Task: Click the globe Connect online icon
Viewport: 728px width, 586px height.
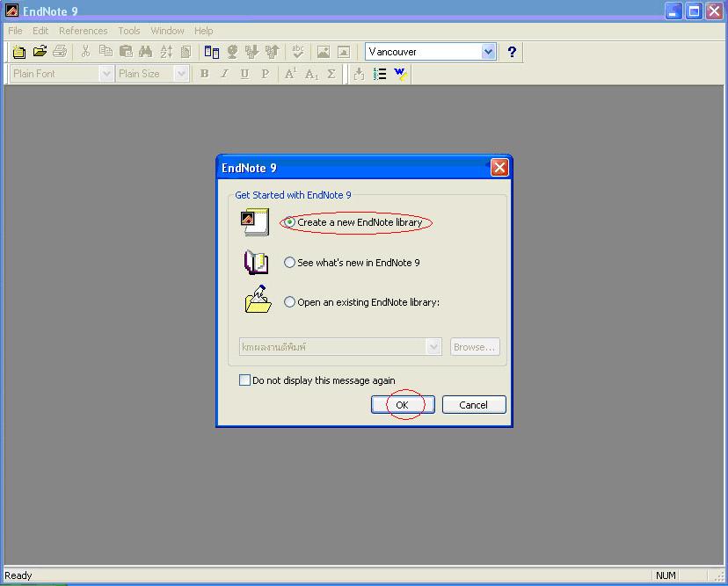Action: (x=232, y=52)
